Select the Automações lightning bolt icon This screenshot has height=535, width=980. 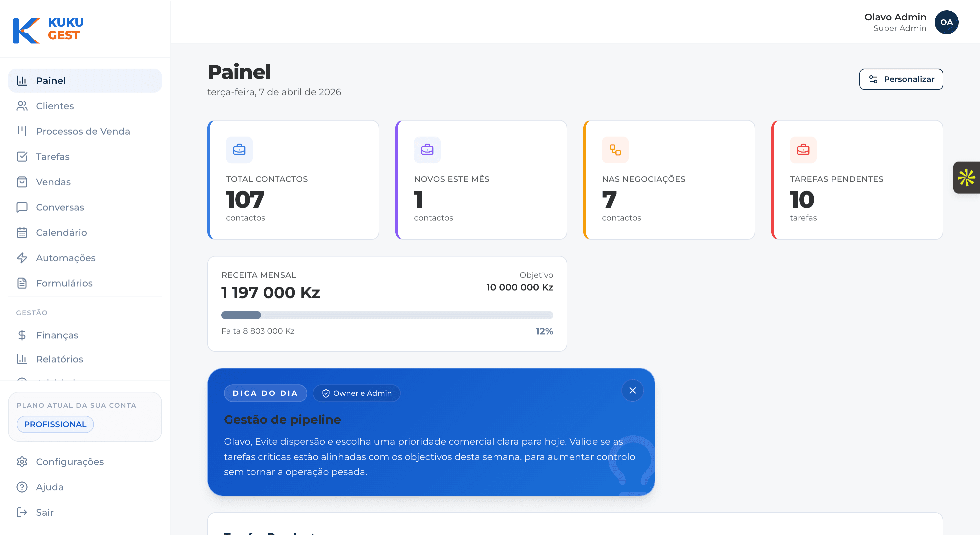pos(22,258)
